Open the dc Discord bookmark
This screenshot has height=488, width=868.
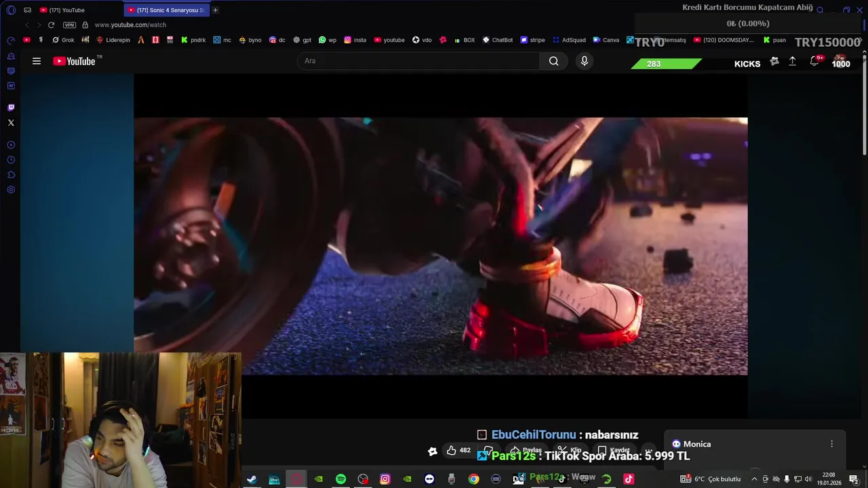[277, 40]
